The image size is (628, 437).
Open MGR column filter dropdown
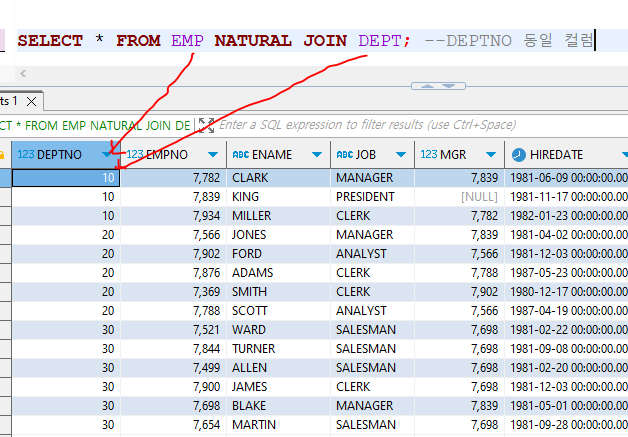491,155
